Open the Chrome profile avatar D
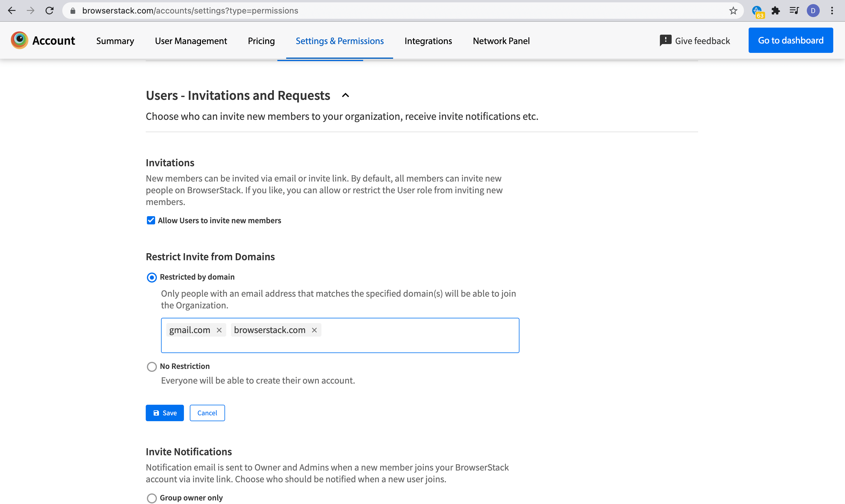Viewport: 845px width, 504px height. 813,11
